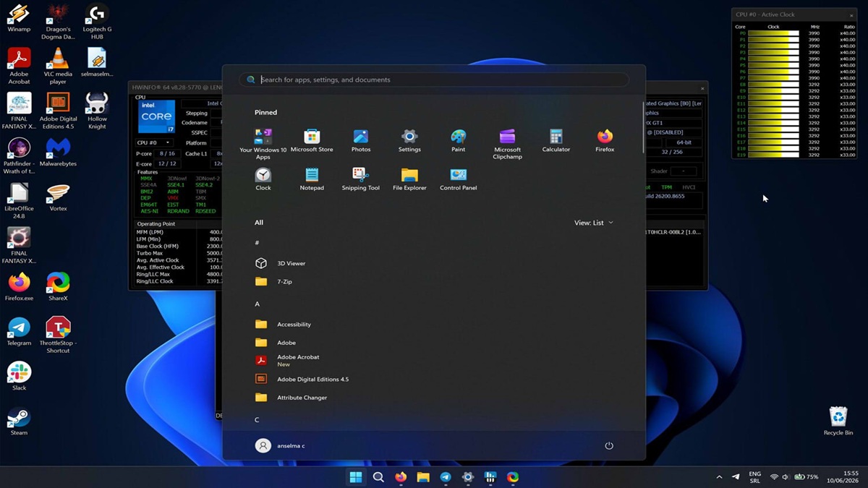Open ENG SRL language switcher in tray

click(754, 477)
